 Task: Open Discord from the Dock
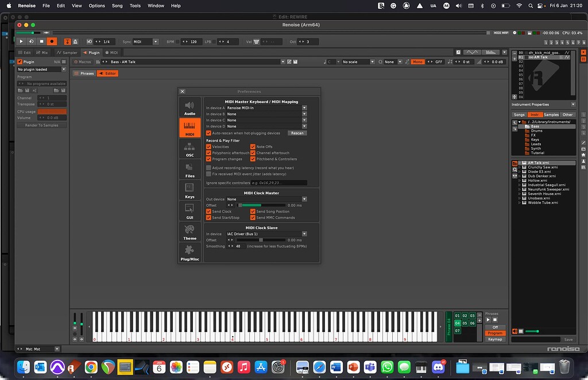tap(438, 367)
